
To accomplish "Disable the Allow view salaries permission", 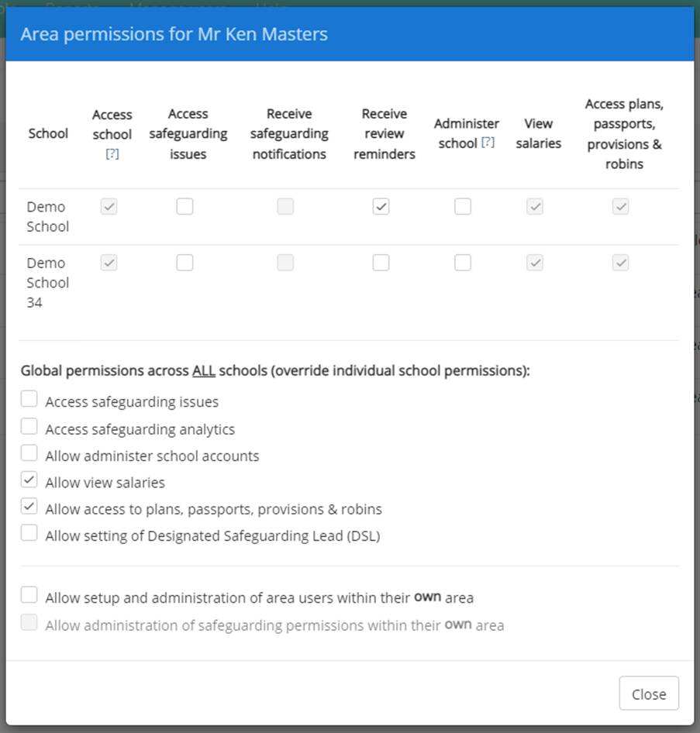I will click(29, 479).
